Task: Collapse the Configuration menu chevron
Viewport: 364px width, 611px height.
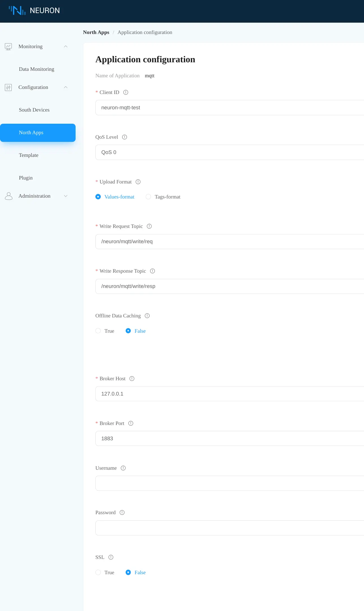Action: (x=66, y=87)
